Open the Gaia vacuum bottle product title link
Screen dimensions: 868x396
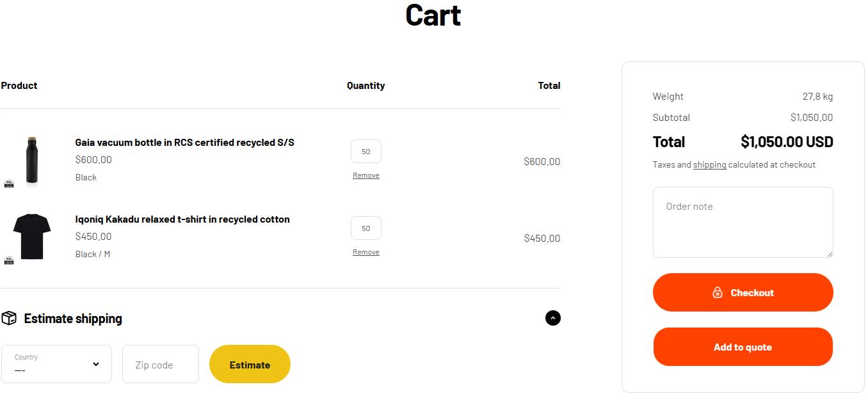click(184, 143)
